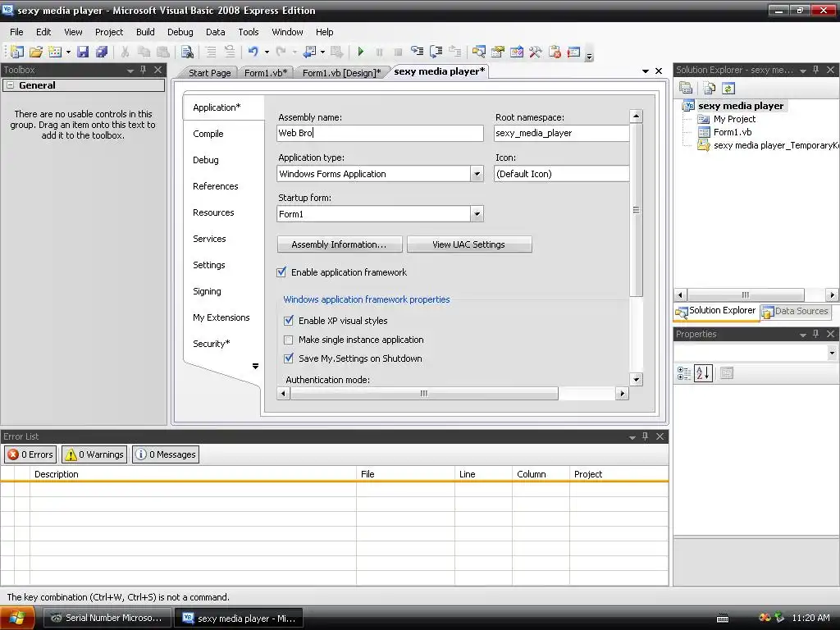Open the Application type dropdown
The height and width of the screenshot is (630, 840).
click(x=477, y=174)
